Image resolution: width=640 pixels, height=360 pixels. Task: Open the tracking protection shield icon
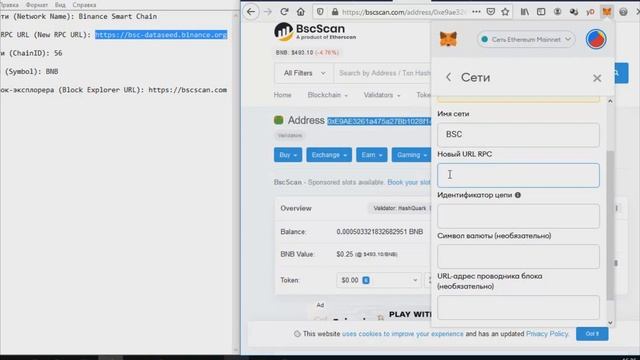pyautogui.click(x=320, y=12)
